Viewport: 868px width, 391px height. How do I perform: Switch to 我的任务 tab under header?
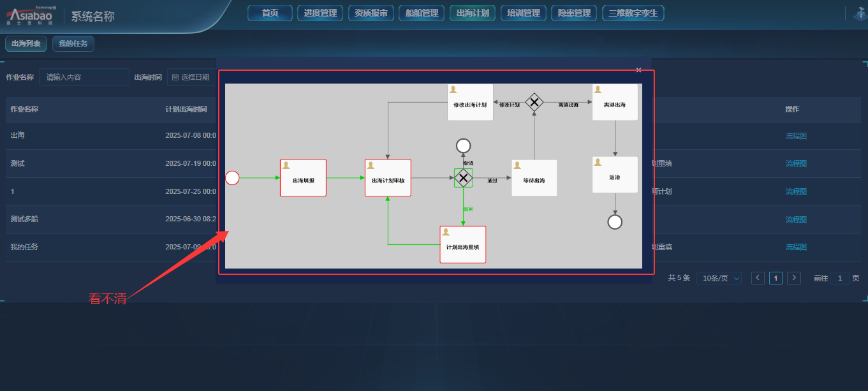point(73,43)
